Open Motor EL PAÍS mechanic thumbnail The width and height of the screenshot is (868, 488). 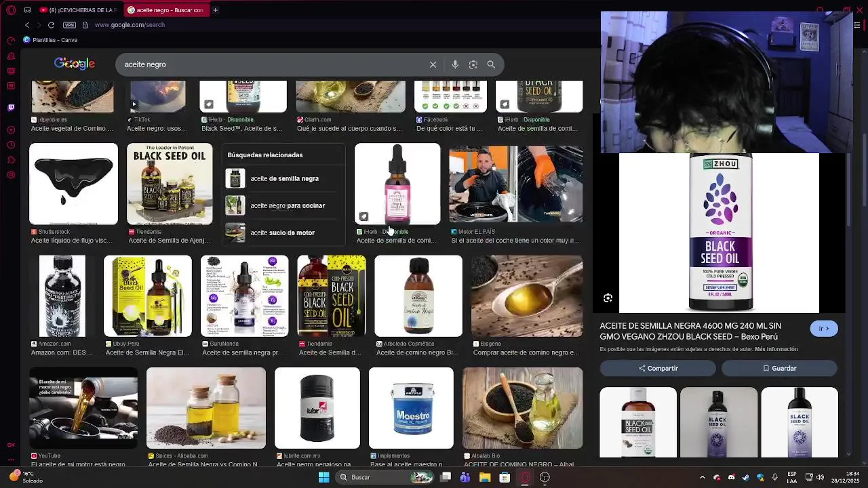click(516, 184)
